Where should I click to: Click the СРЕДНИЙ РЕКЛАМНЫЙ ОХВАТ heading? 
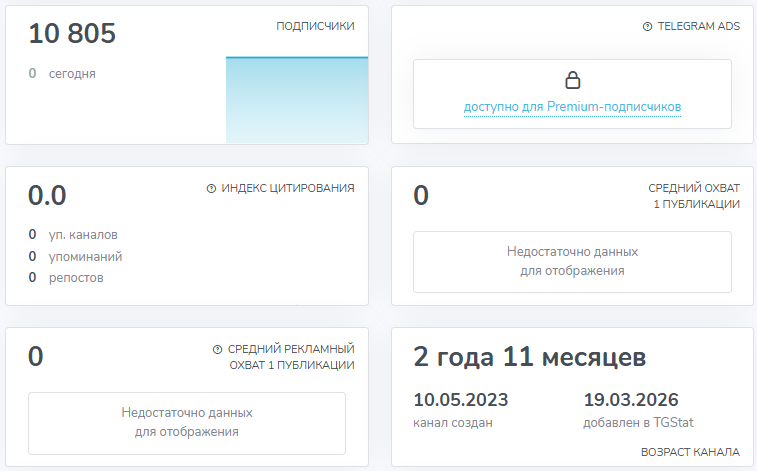click(x=291, y=357)
